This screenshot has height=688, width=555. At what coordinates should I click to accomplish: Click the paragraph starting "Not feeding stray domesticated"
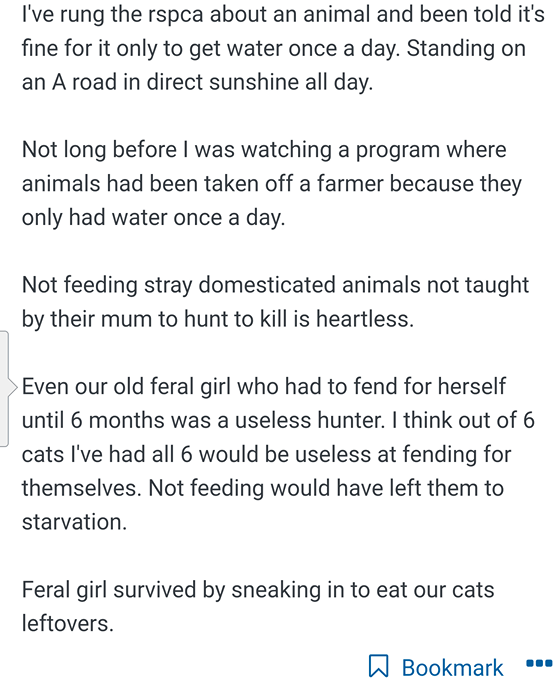click(x=275, y=301)
